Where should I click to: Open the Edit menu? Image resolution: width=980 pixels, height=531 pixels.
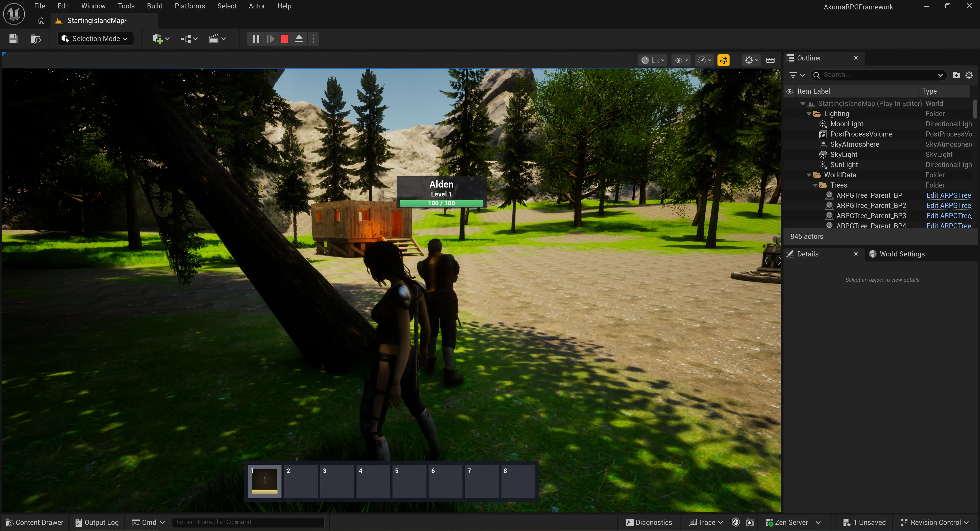coord(63,6)
